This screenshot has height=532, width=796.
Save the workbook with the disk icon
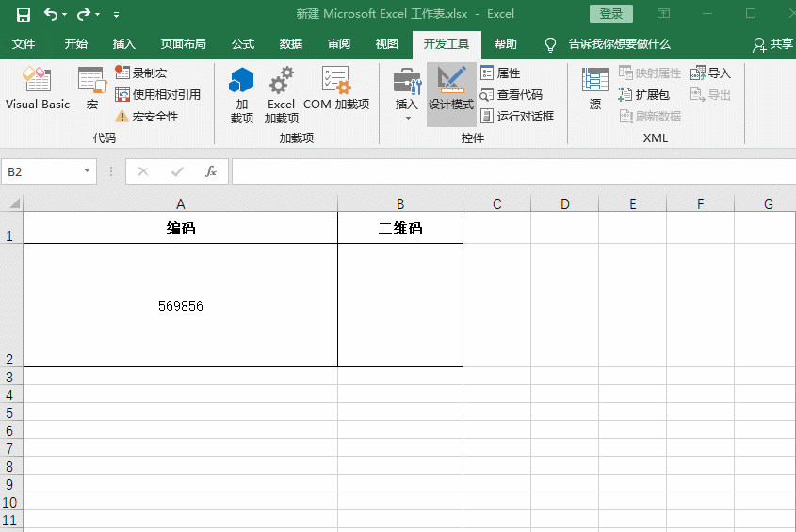[x=24, y=14]
